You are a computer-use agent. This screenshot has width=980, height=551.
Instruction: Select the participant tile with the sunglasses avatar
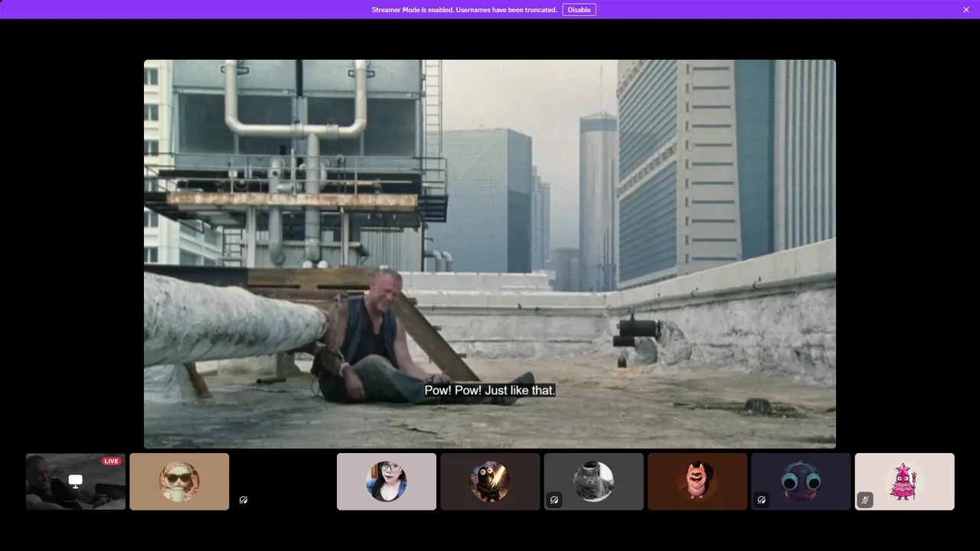179,481
